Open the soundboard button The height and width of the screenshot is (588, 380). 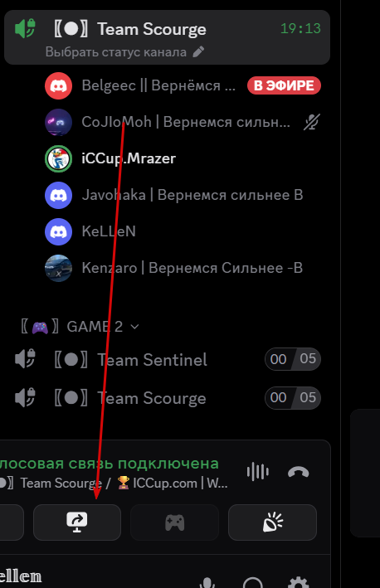click(272, 522)
